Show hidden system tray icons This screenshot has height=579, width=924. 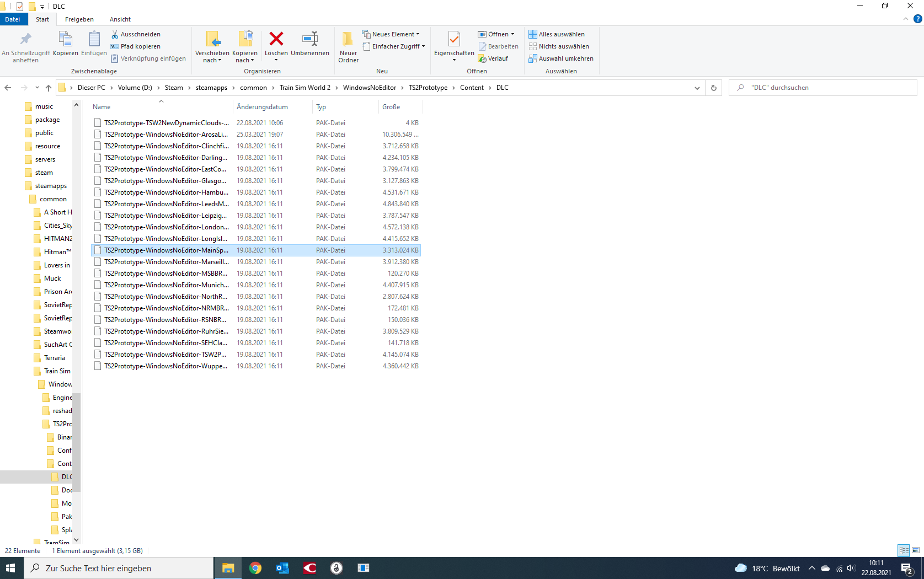pos(811,568)
